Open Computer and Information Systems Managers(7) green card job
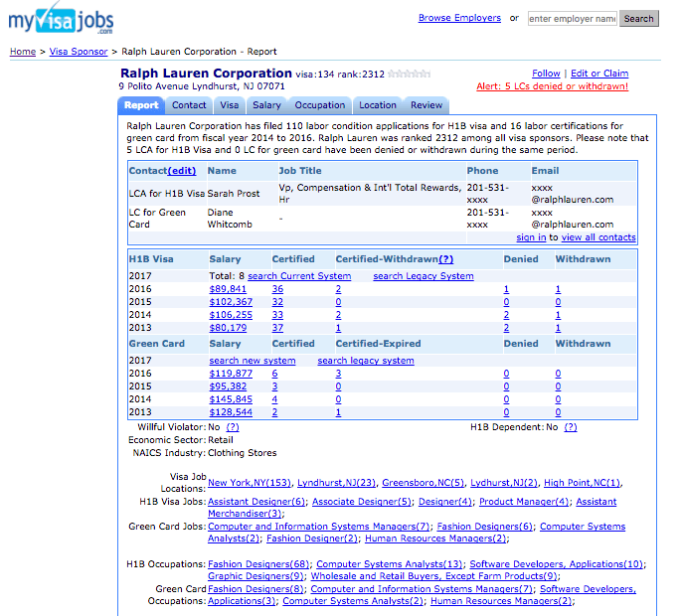This screenshot has height=616, width=681. tap(319, 527)
